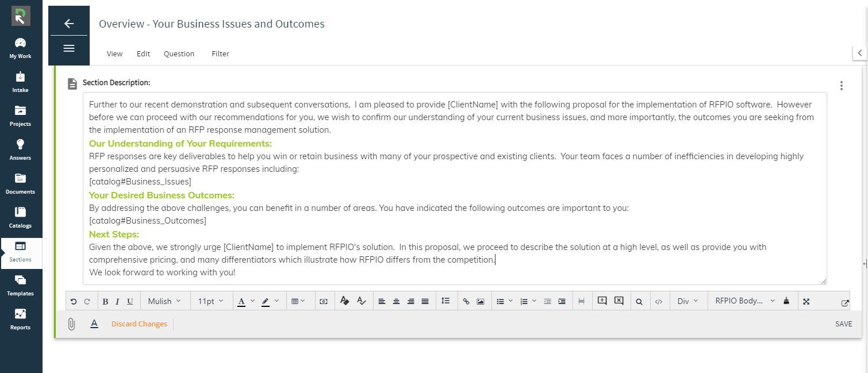Image resolution: width=868 pixels, height=373 pixels.
Task: Open the table insert dropdown
Action: point(298,301)
